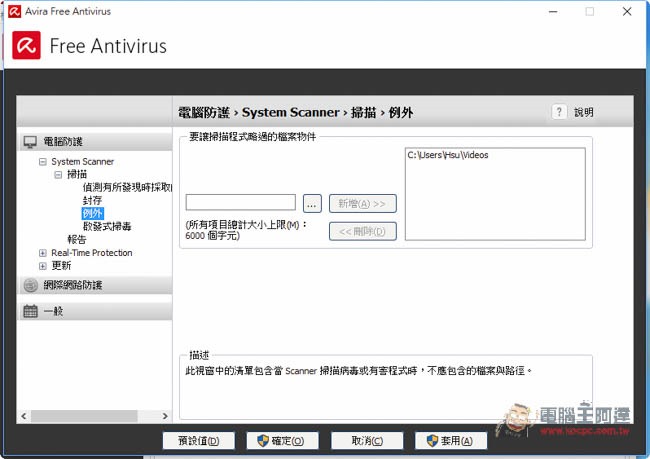This screenshot has height=459, width=650.
Task: Click the Avira logo in header
Action: [x=27, y=45]
